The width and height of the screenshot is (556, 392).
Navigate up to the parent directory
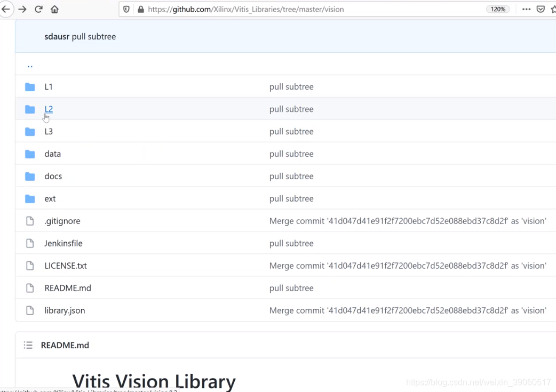coord(30,66)
